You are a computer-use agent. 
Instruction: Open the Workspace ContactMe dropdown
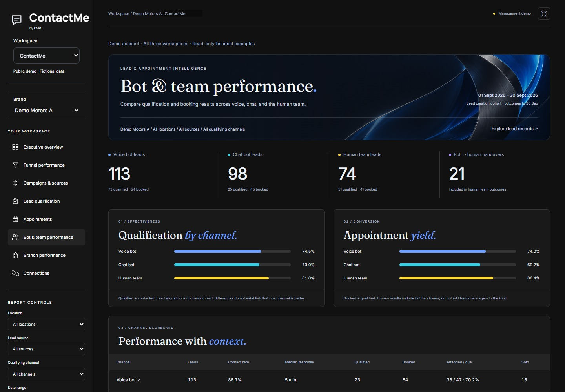(46, 56)
